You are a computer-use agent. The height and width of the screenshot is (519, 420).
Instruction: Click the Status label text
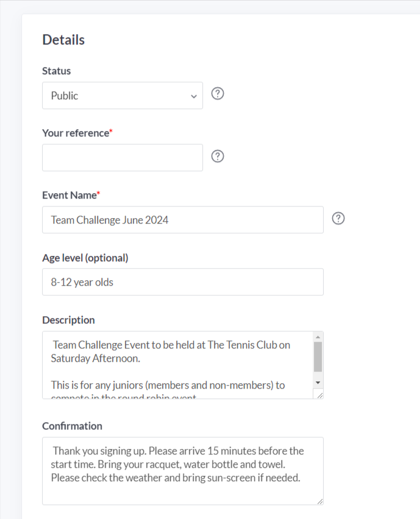coord(56,71)
